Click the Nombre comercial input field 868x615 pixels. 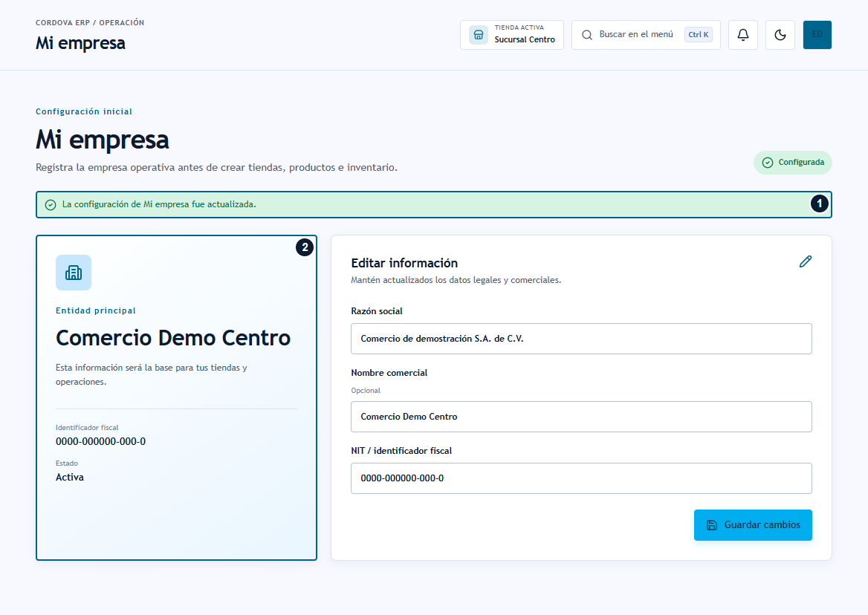(581, 417)
